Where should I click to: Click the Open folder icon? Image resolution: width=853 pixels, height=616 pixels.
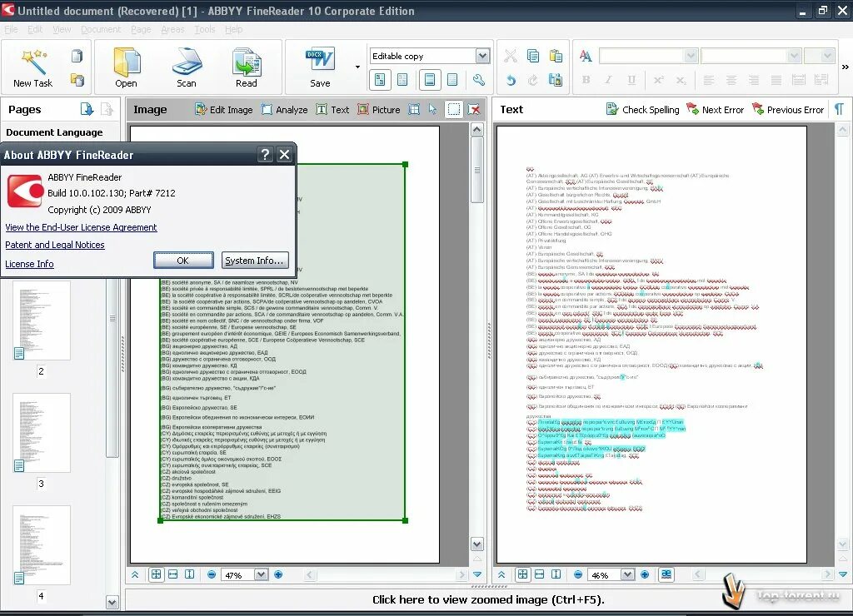(x=127, y=62)
